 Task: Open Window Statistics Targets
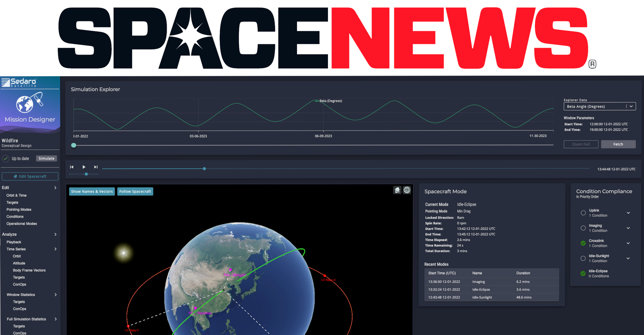point(19,302)
